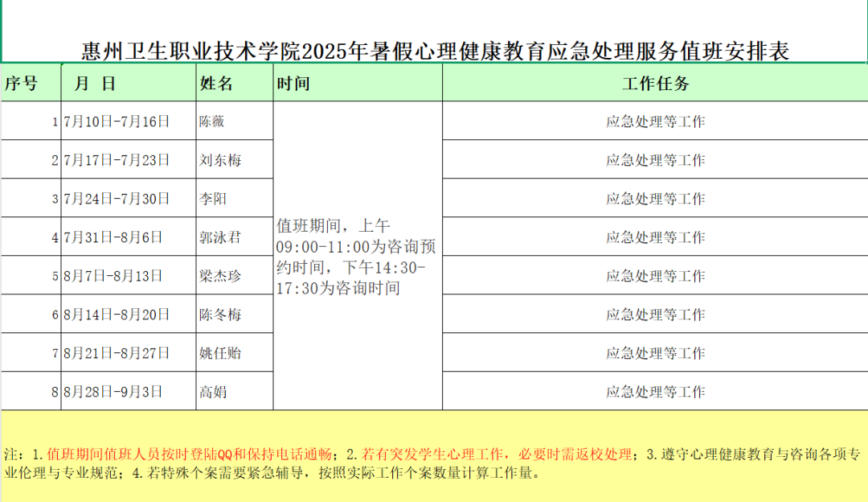Click the "月 日" column header
The image size is (868, 502).
(x=129, y=84)
